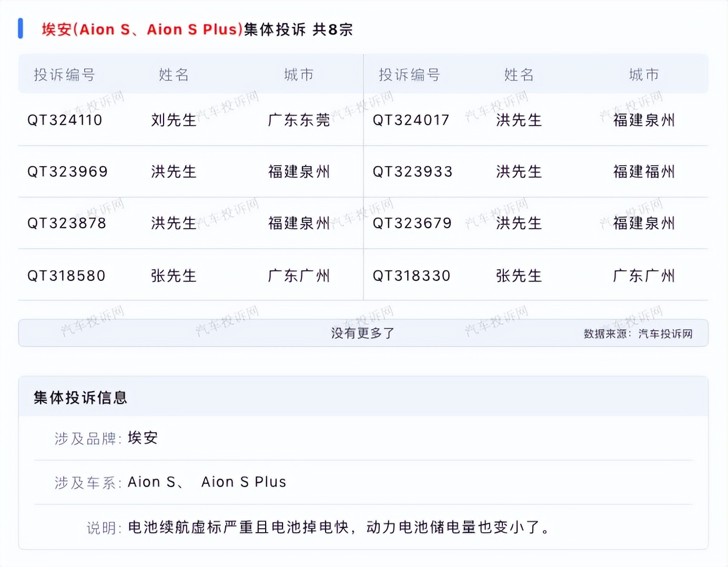
Task: Click the 集体投诉信息 section header
Action: (80, 398)
